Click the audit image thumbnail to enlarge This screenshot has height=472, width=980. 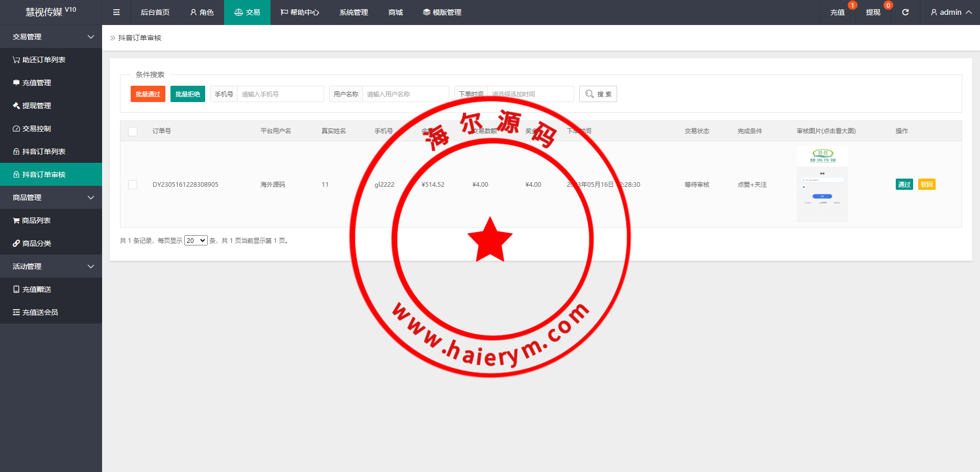822,184
